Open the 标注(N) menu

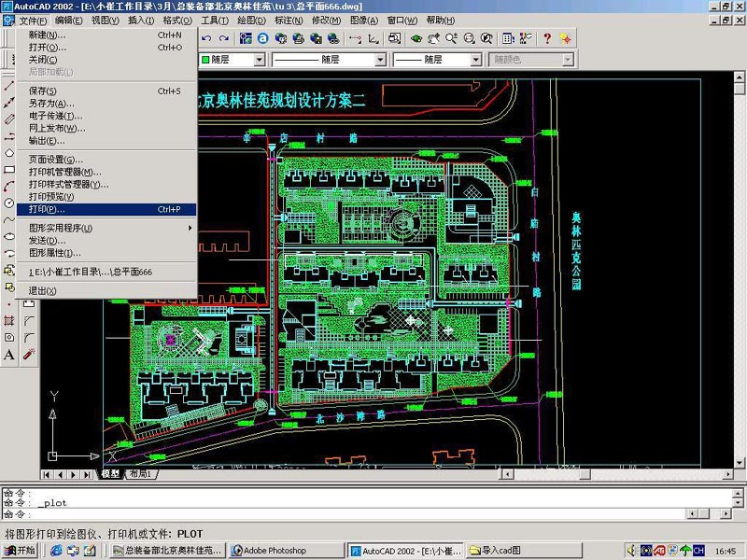289,21
